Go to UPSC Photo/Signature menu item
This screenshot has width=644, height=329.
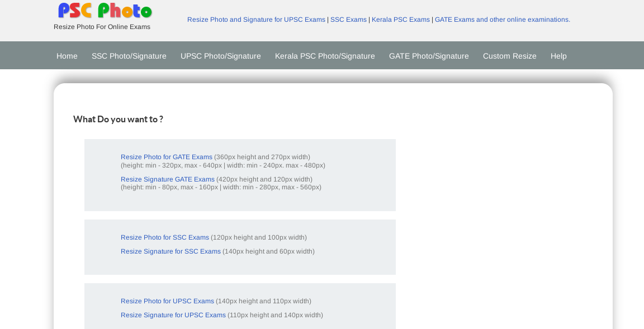point(221,56)
